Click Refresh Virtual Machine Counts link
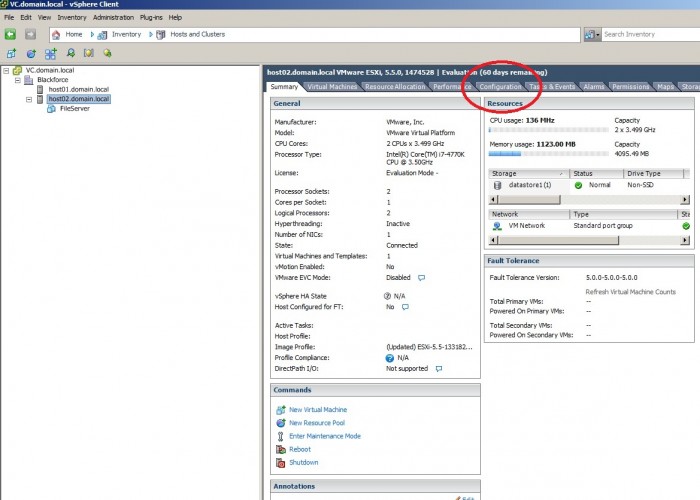The height and width of the screenshot is (500, 700). click(x=630, y=292)
